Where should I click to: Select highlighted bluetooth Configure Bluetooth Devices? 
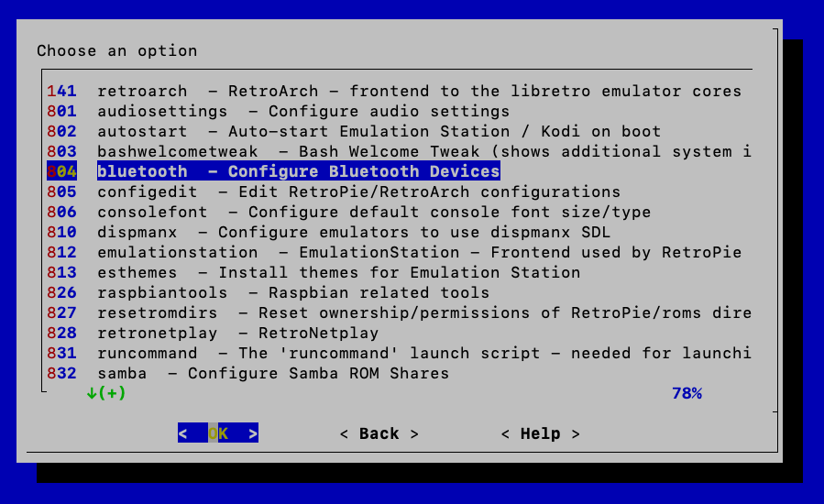pyautogui.click(x=298, y=171)
